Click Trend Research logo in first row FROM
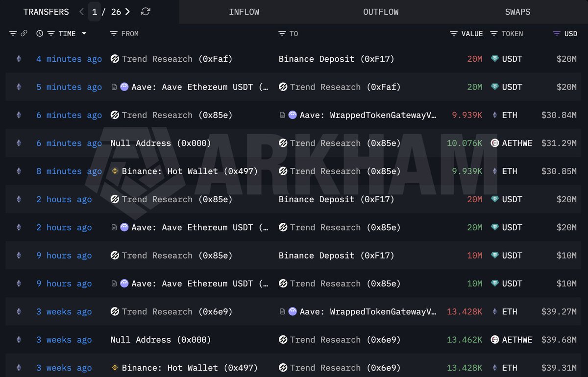This screenshot has height=377, width=588. (x=115, y=59)
